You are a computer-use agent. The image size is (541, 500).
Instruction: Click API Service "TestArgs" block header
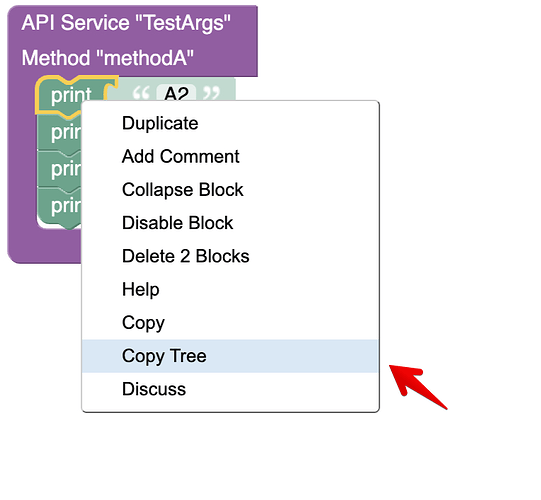(126, 23)
